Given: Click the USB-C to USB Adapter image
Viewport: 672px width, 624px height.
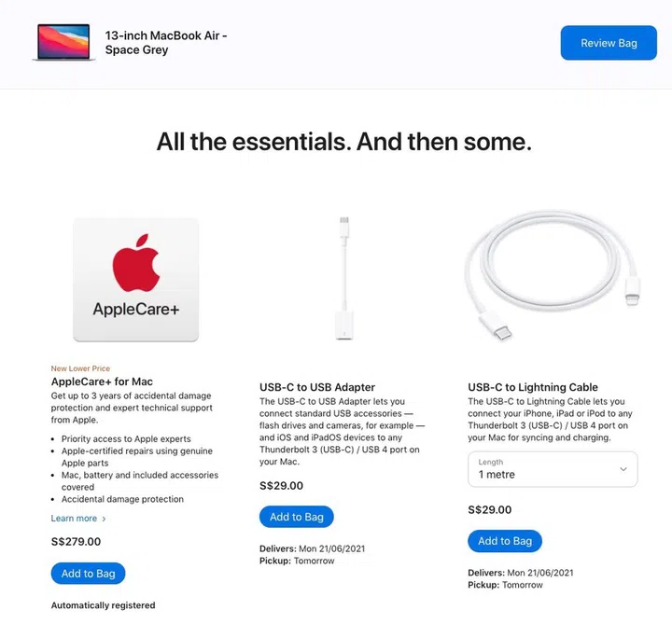Looking at the screenshot, I should pos(343,279).
